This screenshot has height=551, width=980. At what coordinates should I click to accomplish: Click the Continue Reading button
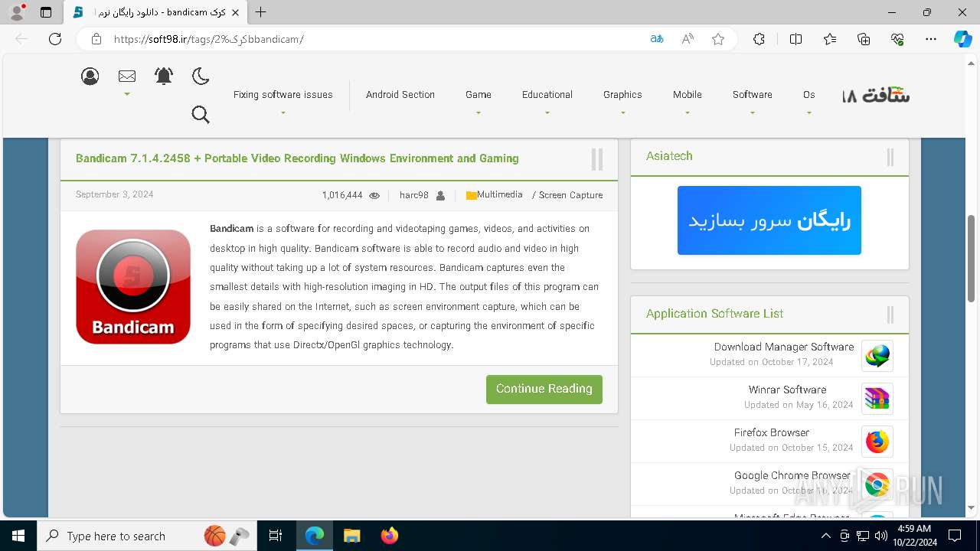click(544, 389)
